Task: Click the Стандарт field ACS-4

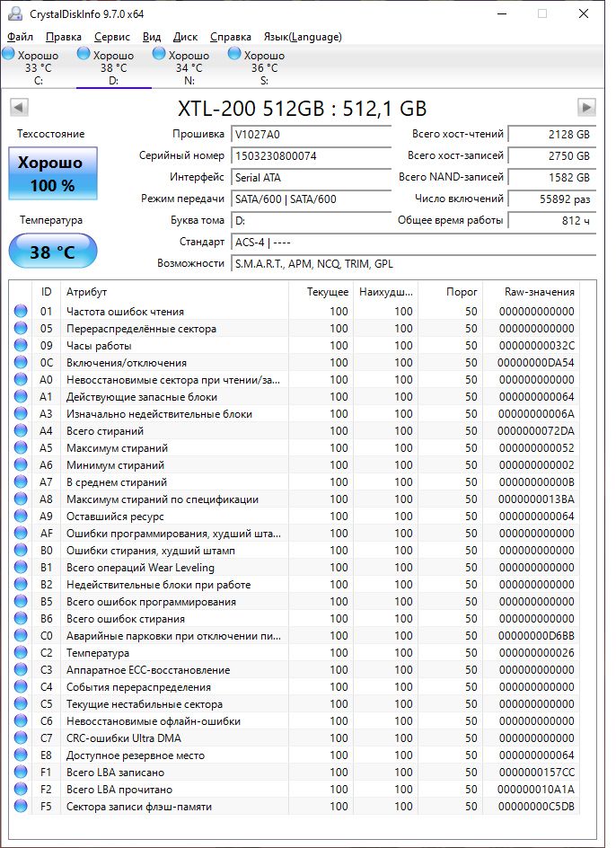Action: pyautogui.click(x=414, y=243)
